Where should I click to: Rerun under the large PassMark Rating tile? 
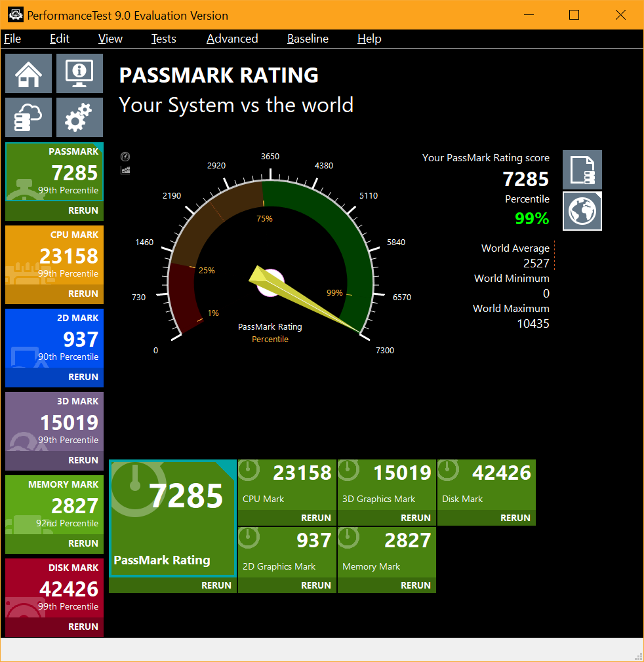tap(172, 585)
